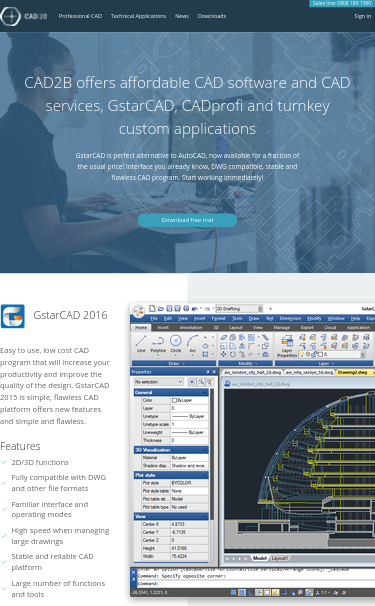Select the Polyline tool icon

pyautogui.click(x=158, y=344)
